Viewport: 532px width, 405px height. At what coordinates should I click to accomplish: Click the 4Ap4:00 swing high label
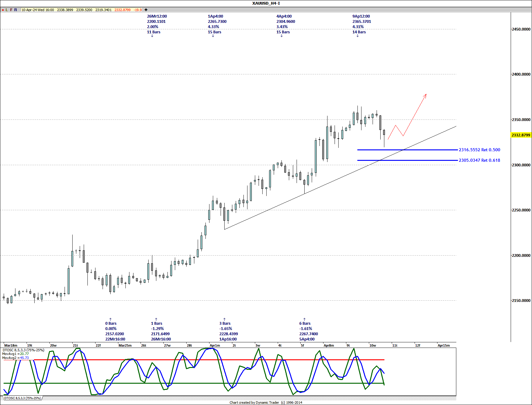tap(284, 16)
